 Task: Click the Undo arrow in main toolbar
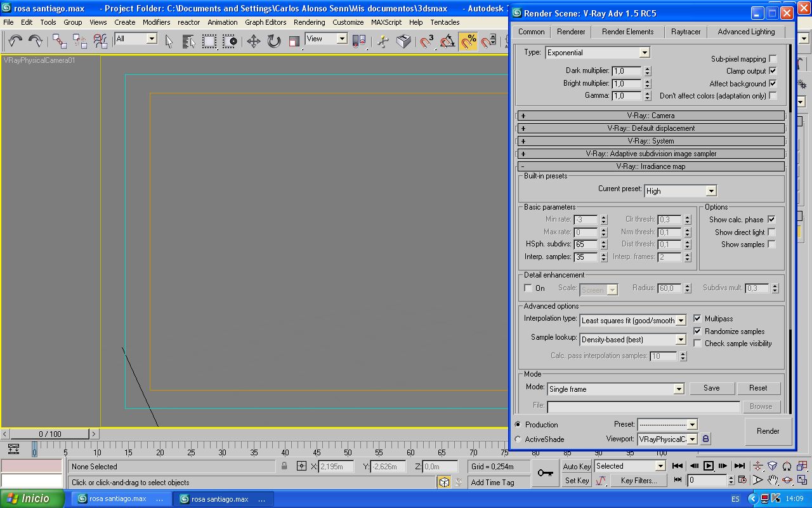pyautogui.click(x=15, y=41)
